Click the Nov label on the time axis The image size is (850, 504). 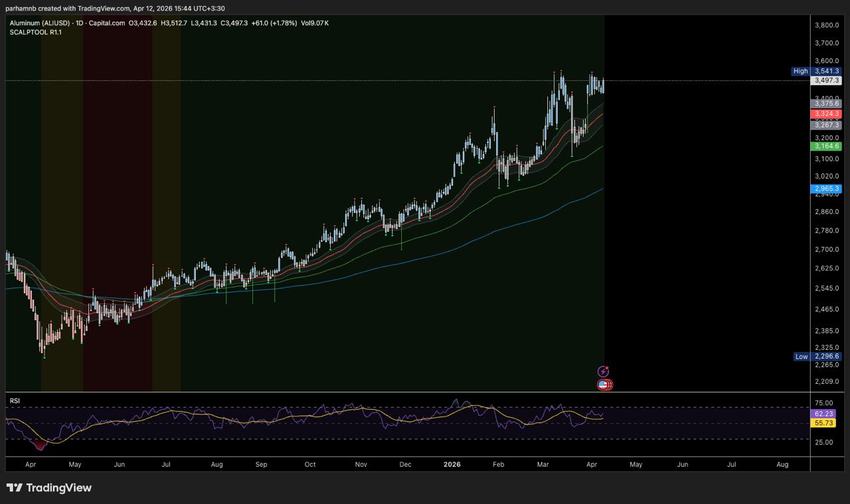[x=361, y=465]
